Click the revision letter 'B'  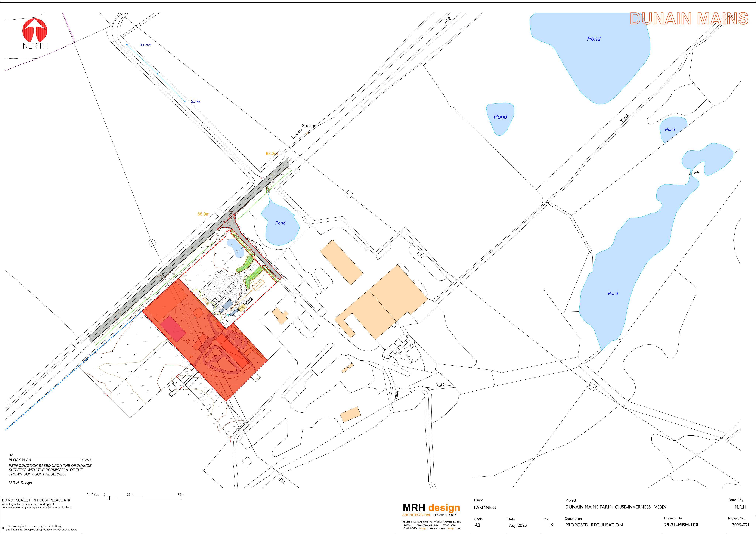[552, 525]
